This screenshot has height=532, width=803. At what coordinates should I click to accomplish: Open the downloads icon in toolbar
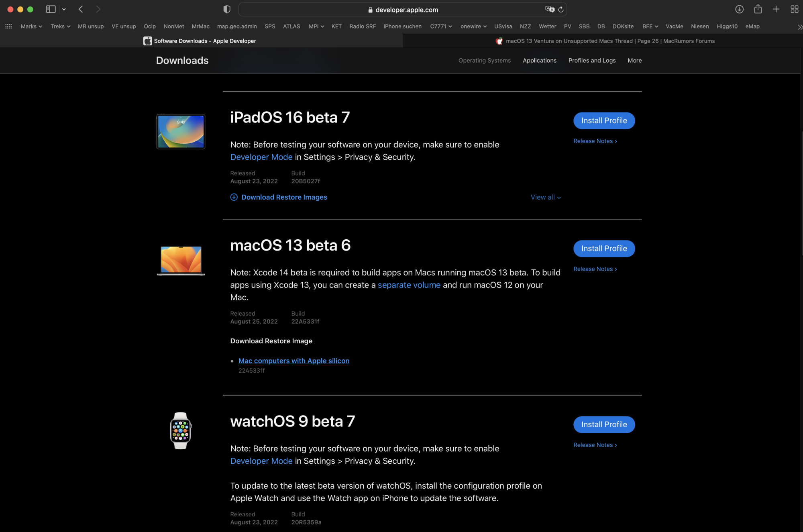[739, 9]
